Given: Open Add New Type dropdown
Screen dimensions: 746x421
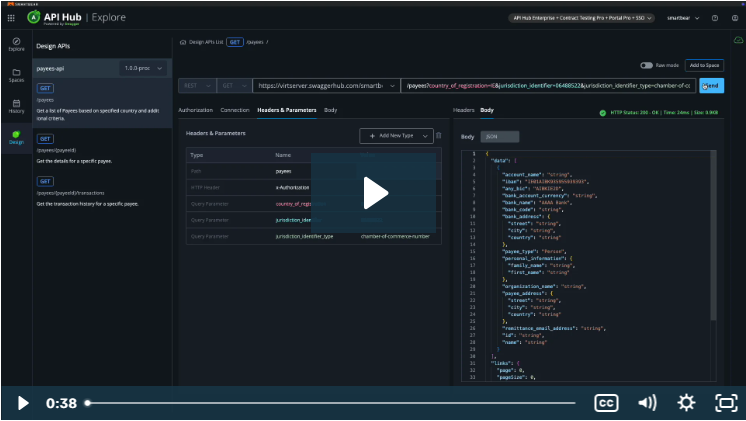Looking at the screenshot, I should pyautogui.click(x=396, y=136).
